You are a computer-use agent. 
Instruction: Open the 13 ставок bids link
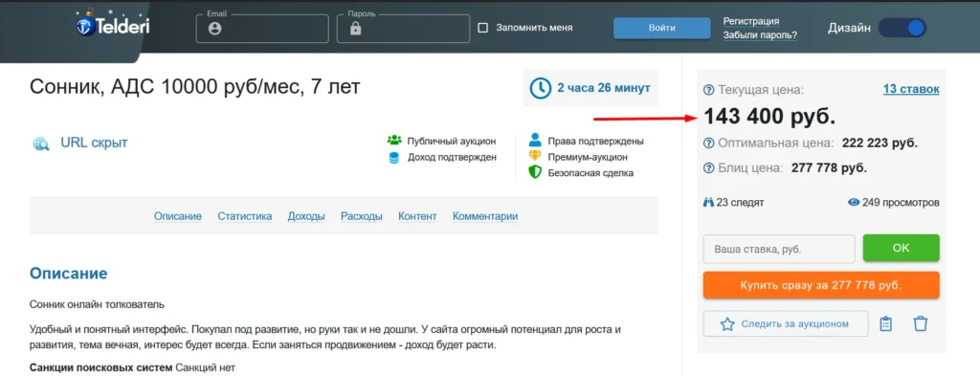pos(911,89)
